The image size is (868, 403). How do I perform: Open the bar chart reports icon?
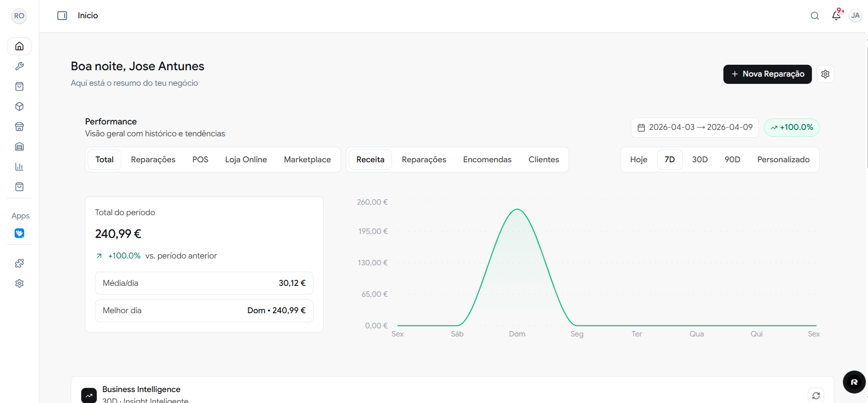pyautogui.click(x=19, y=167)
